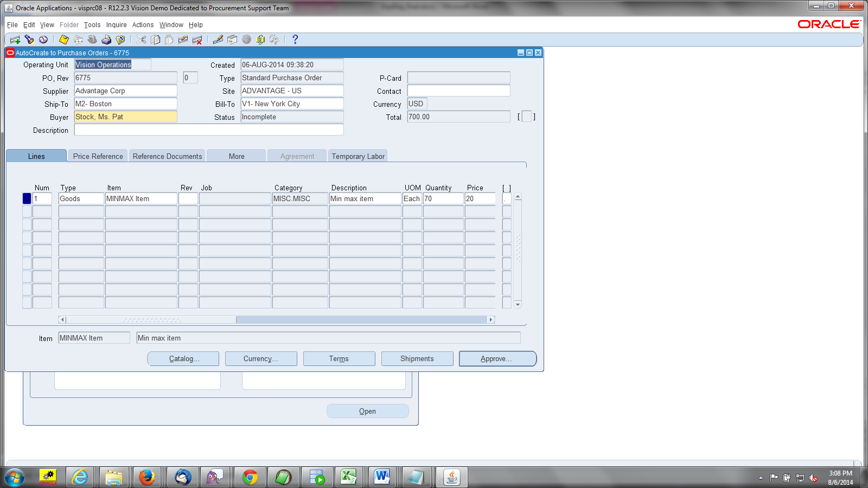The image size is (868, 488).
Task: Click the Folder Tools toolbar icon
Action: click(275, 40)
